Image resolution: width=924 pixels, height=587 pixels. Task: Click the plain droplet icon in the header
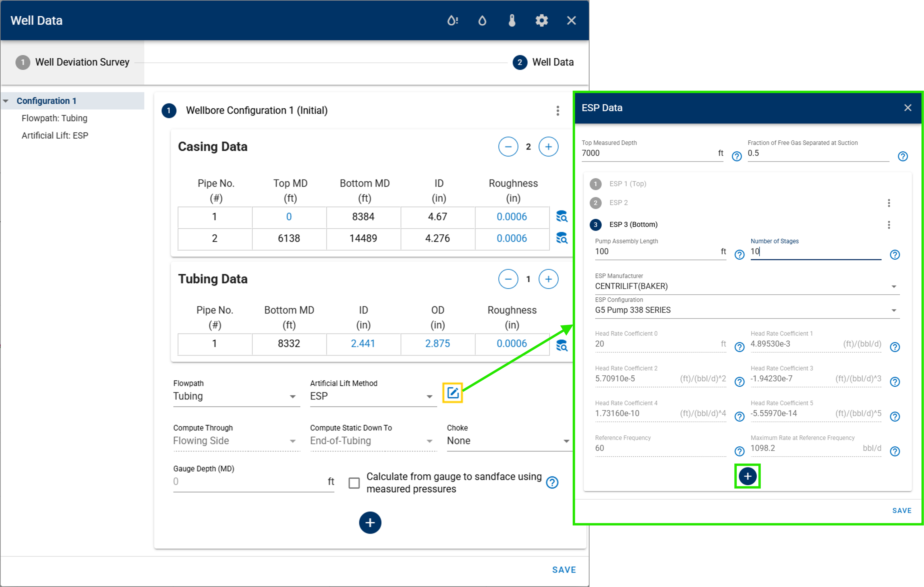point(482,20)
